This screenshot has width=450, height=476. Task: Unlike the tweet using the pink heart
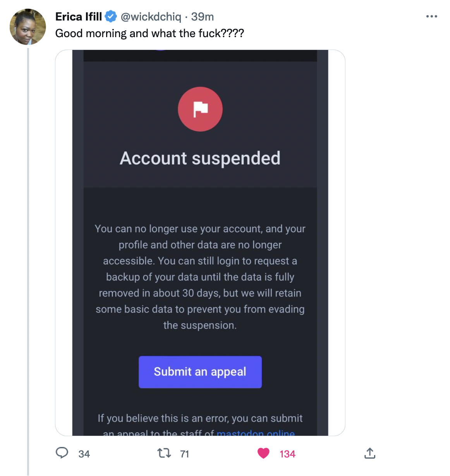pyautogui.click(x=263, y=453)
